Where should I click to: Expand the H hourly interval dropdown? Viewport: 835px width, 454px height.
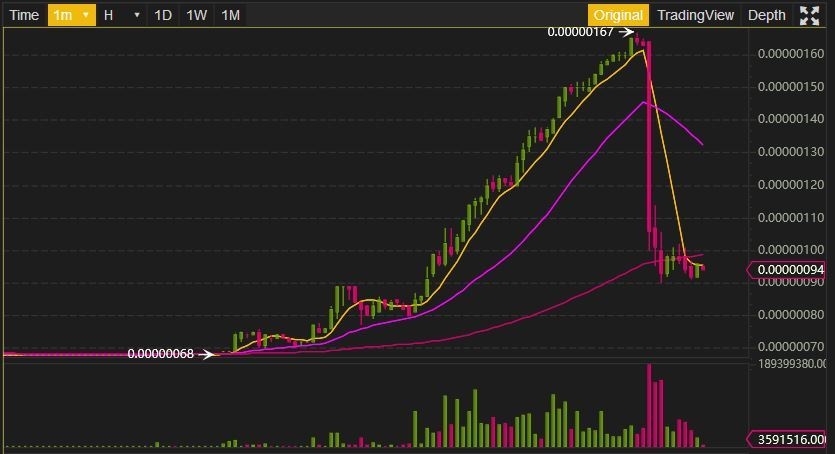coord(136,15)
